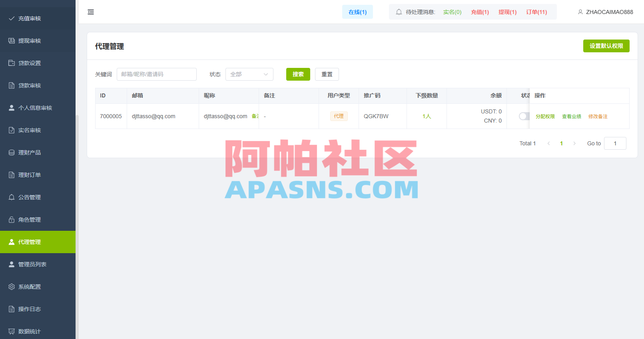This screenshot has width=644, height=339.
Task: Click the 充值审核 checkmark icon
Action: 12,18
